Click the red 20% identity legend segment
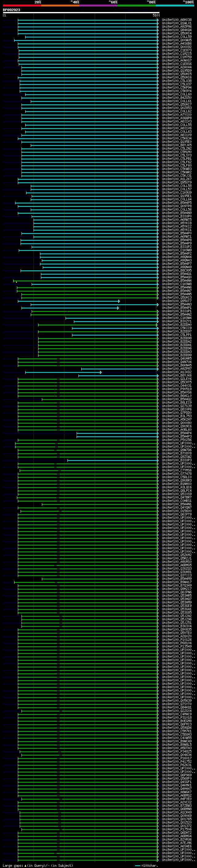Viewport: 197px width, 868px height. (22, 6)
